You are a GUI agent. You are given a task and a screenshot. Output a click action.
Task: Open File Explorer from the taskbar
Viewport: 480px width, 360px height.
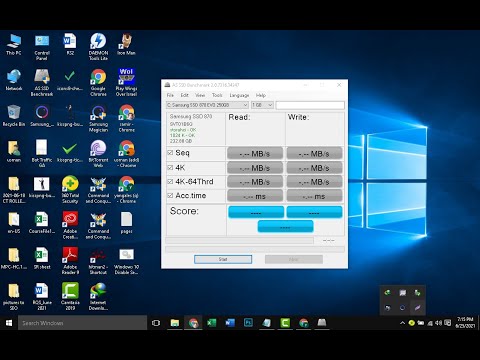coord(175,323)
